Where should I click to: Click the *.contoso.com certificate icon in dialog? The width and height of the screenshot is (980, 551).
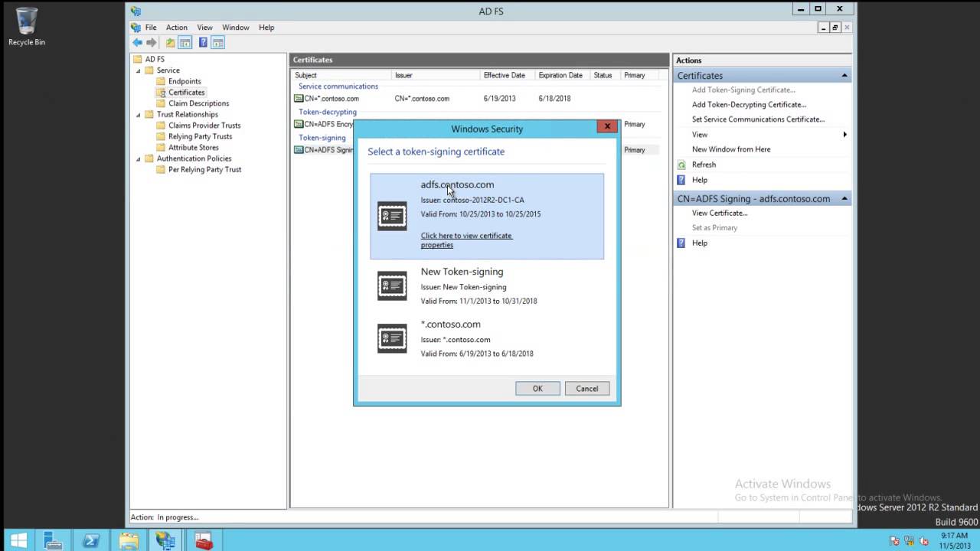click(x=392, y=338)
